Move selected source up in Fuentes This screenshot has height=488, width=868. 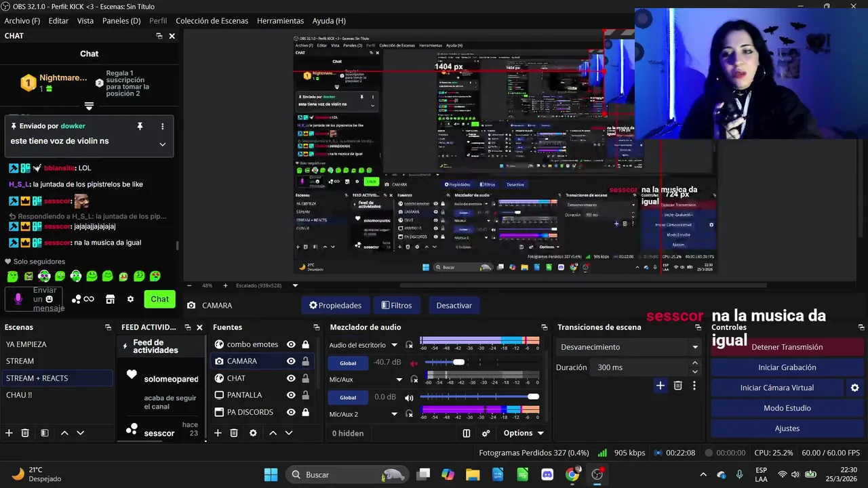coord(273,432)
